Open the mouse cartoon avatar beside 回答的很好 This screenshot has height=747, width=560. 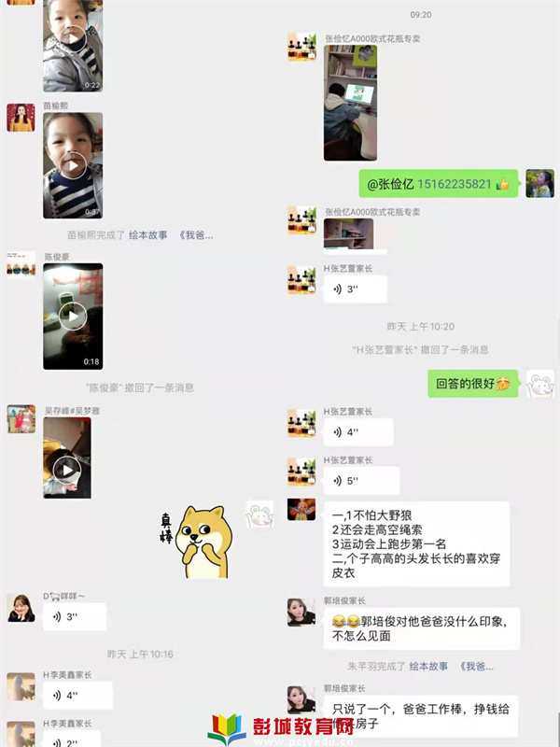(x=540, y=384)
